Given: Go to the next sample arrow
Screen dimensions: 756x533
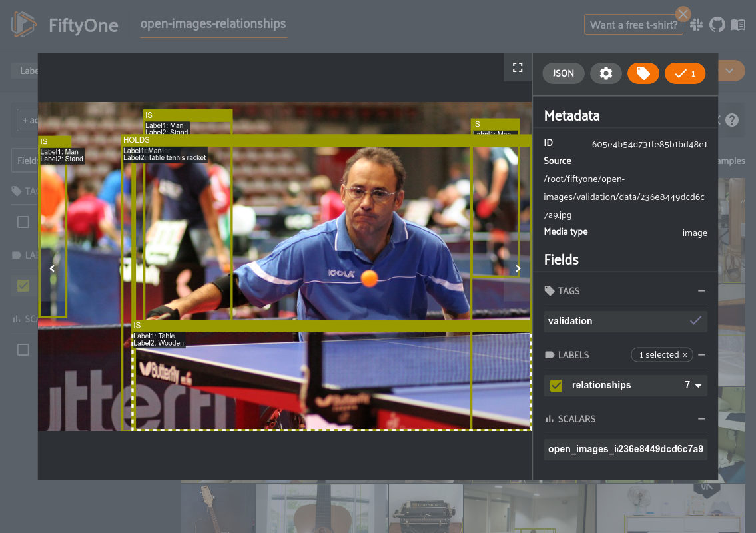Looking at the screenshot, I should (x=518, y=268).
